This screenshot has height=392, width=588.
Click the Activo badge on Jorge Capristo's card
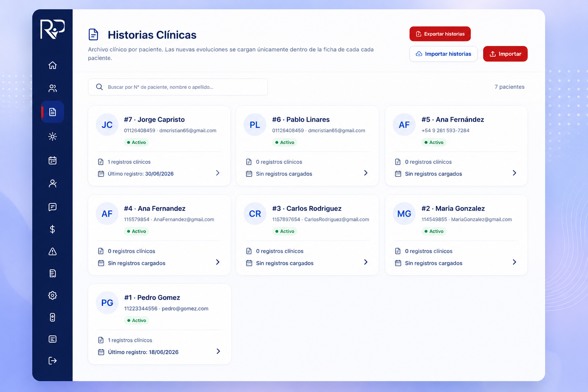(x=136, y=142)
